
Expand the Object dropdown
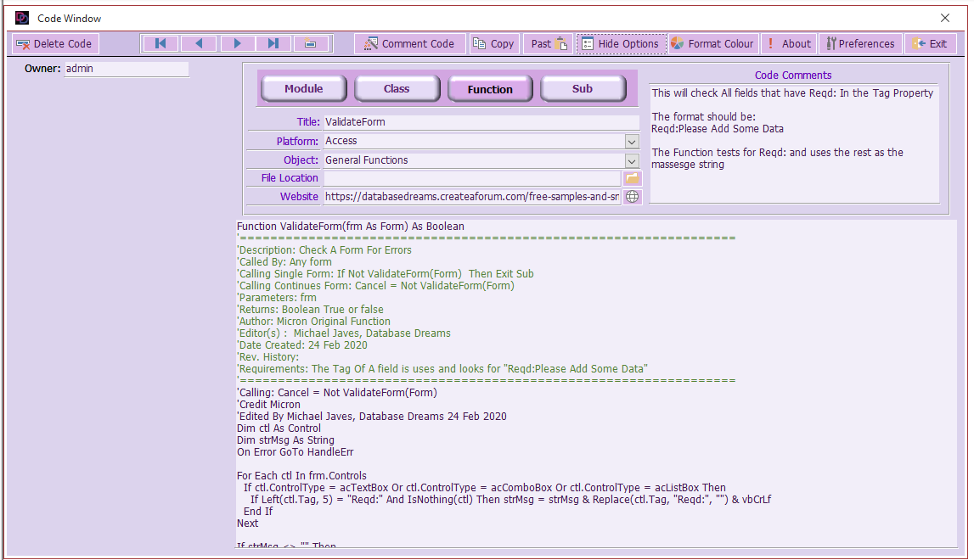tap(632, 161)
